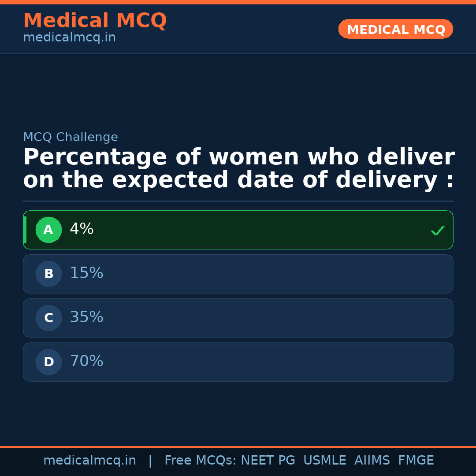Image resolution: width=476 pixels, height=476 pixels.
Task: Click the MCQ Challenge label
Action: pos(71,137)
